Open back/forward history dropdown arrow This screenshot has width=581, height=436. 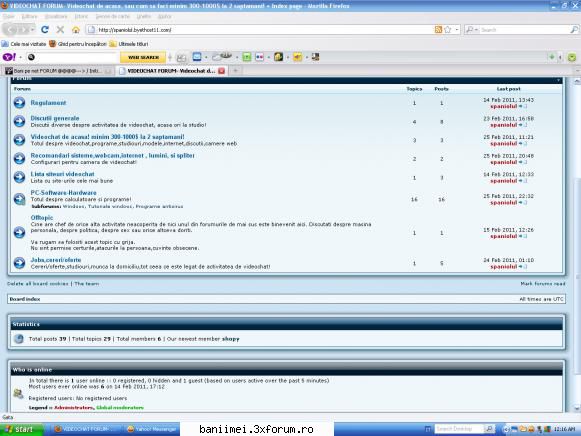pyautogui.click(x=33, y=30)
